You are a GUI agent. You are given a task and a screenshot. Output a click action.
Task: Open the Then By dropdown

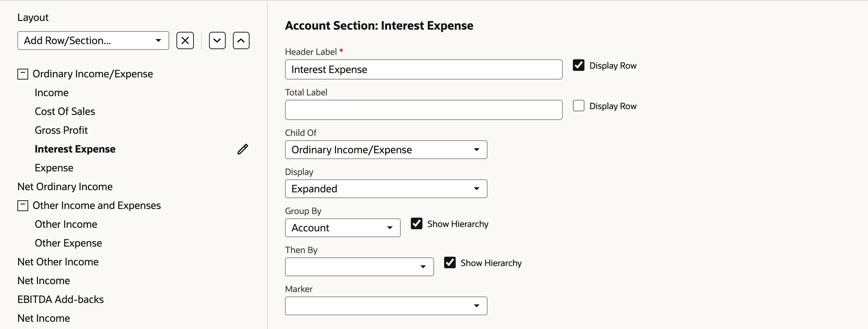[x=359, y=267]
